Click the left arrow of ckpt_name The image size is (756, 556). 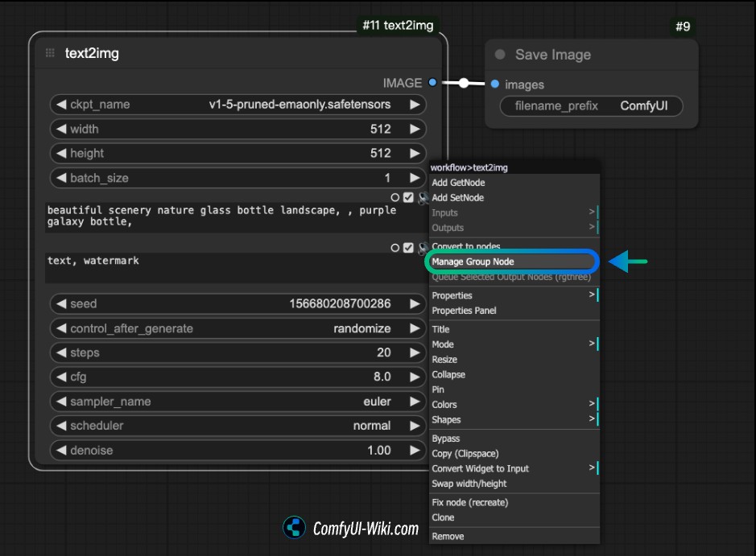60,104
